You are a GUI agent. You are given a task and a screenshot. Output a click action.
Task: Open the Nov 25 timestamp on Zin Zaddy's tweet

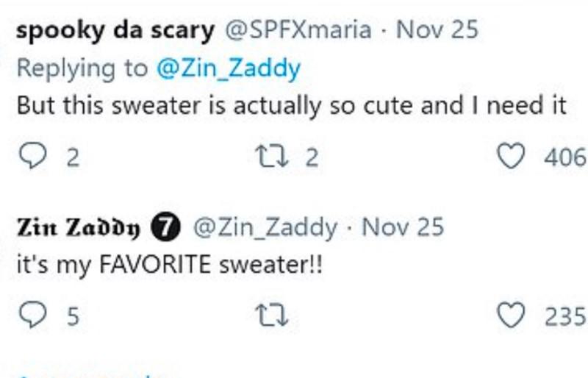click(404, 229)
